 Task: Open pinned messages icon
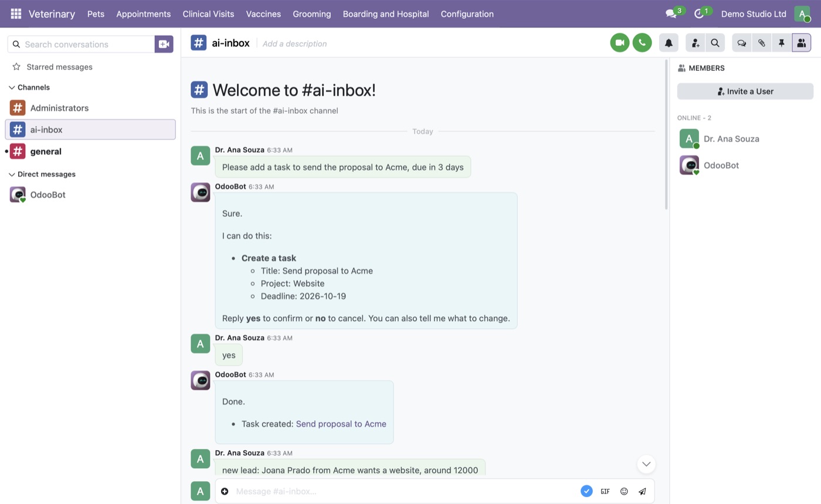(x=782, y=43)
